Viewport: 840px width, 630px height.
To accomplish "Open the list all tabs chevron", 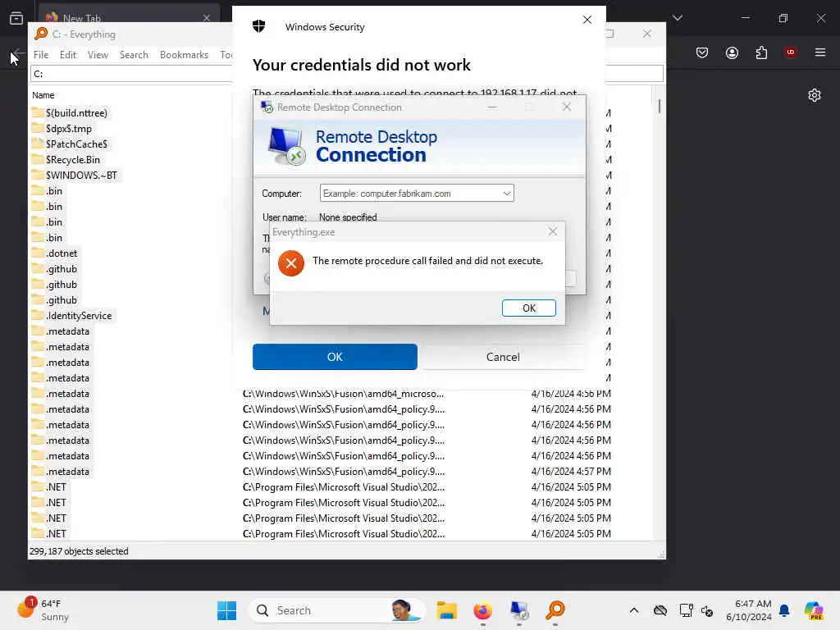I will (x=678, y=18).
